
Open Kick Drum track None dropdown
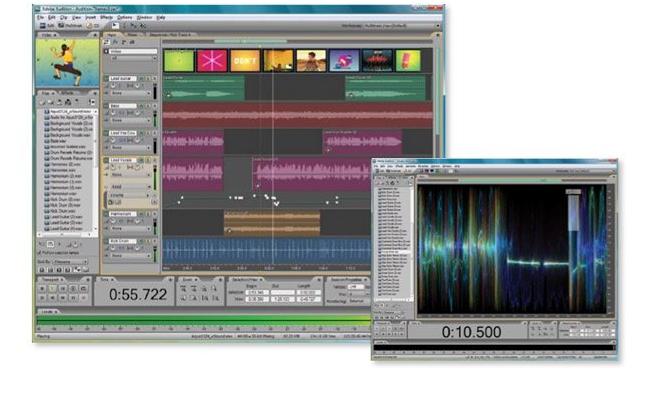pos(131,256)
